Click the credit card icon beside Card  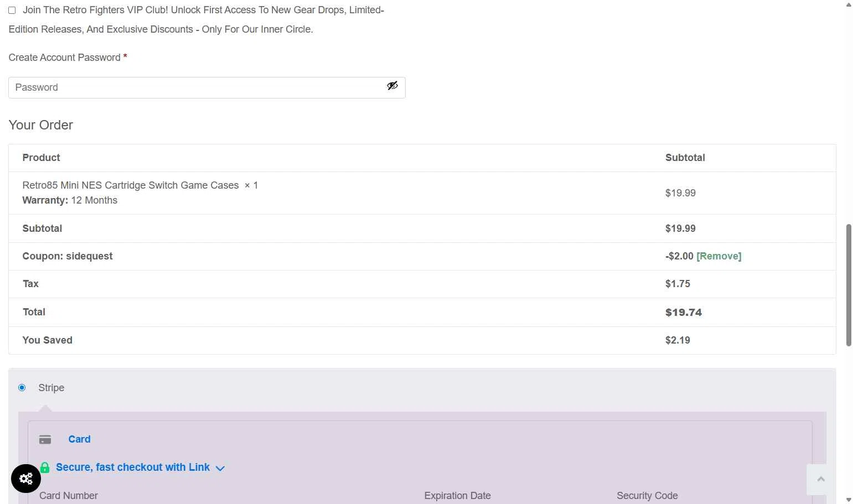coord(45,439)
